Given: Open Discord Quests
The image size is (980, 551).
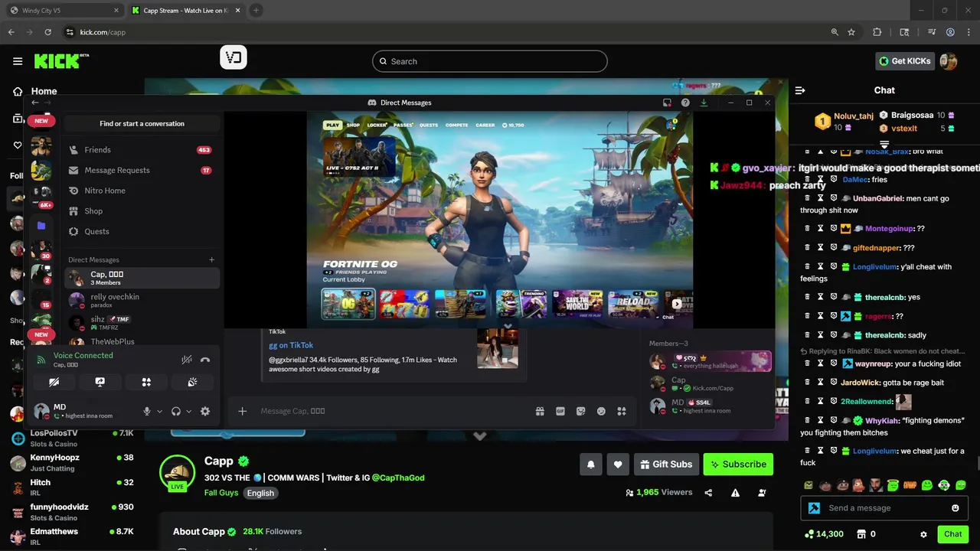Looking at the screenshot, I should click(x=141, y=231).
